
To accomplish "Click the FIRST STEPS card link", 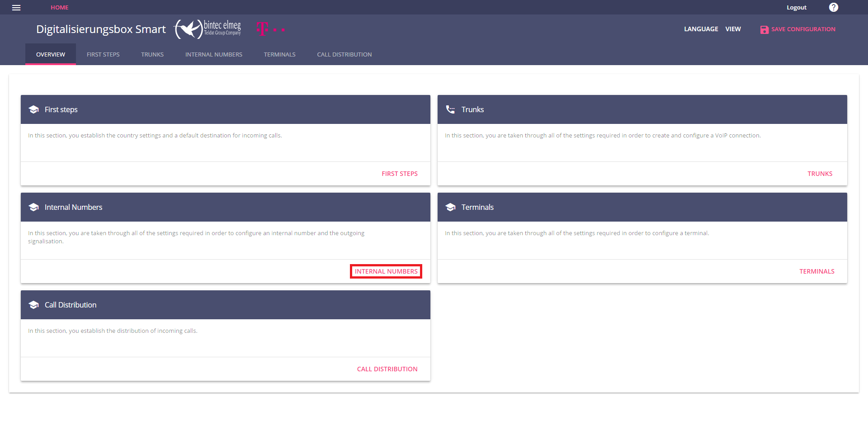I will [400, 174].
